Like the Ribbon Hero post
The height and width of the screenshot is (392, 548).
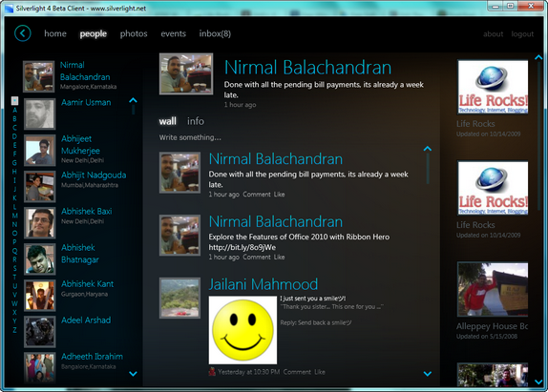279,258
